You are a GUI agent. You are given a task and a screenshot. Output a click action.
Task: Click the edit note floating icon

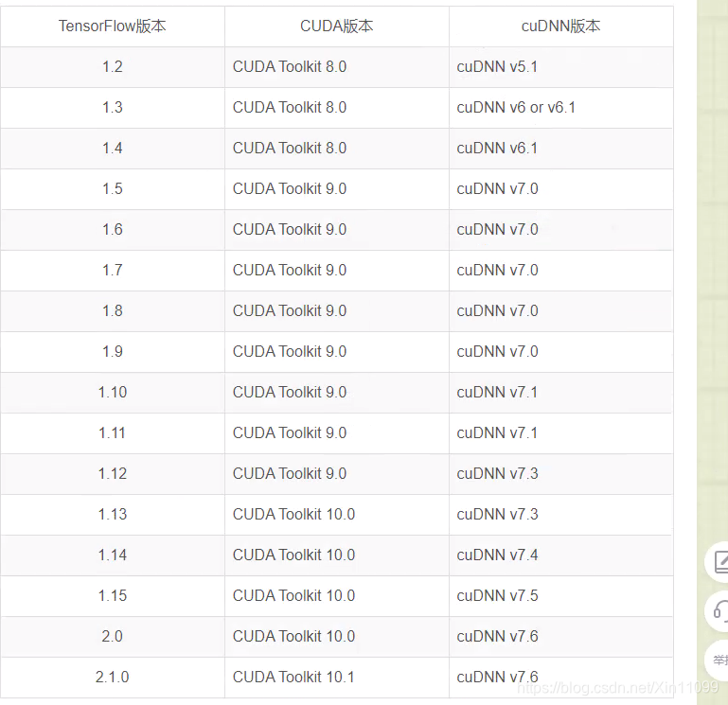(718, 562)
